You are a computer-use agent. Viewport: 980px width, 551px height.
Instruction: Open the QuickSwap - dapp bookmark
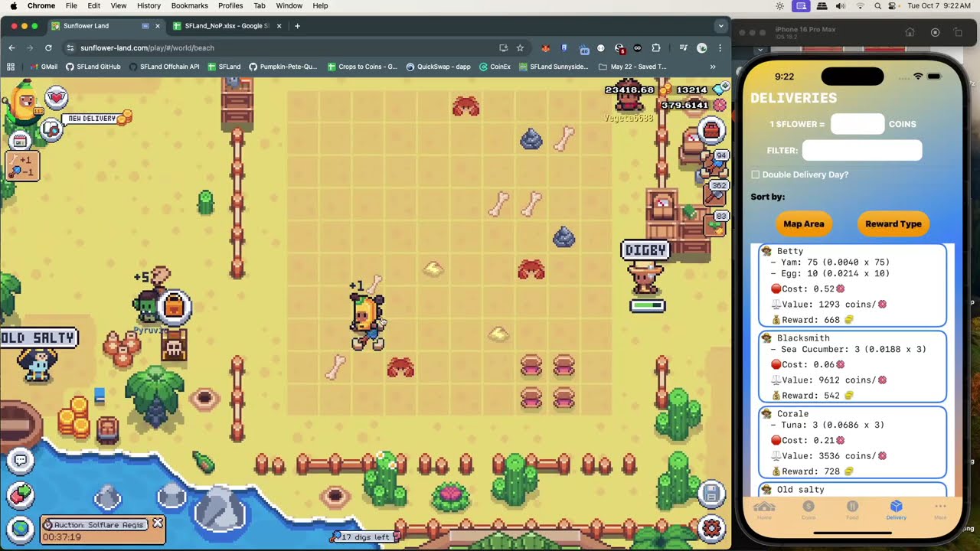pos(438,67)
